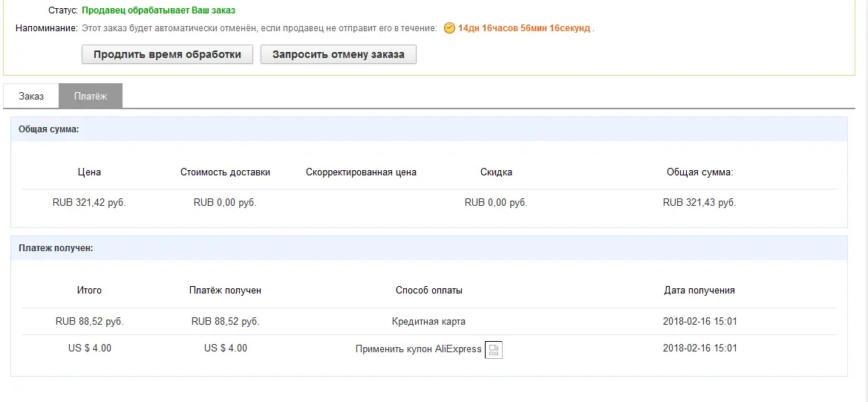Click discount value "RUB 0,00 руб." under Скидка

496,203
